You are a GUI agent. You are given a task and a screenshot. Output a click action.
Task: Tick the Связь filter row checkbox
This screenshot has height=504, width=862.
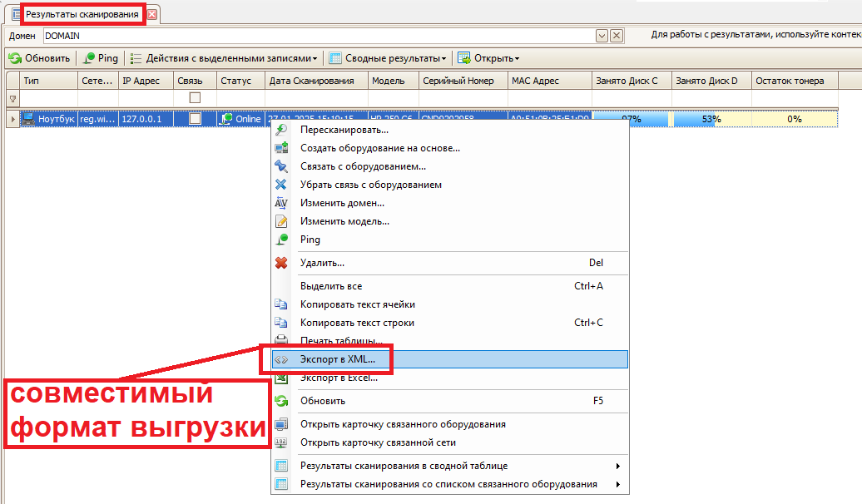click(195, 98)
